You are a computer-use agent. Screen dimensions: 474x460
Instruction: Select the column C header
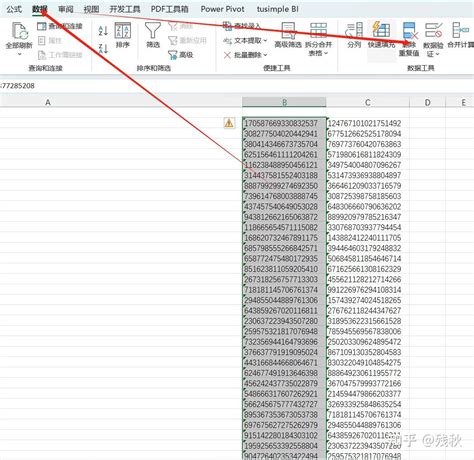[x=368, y=102]
